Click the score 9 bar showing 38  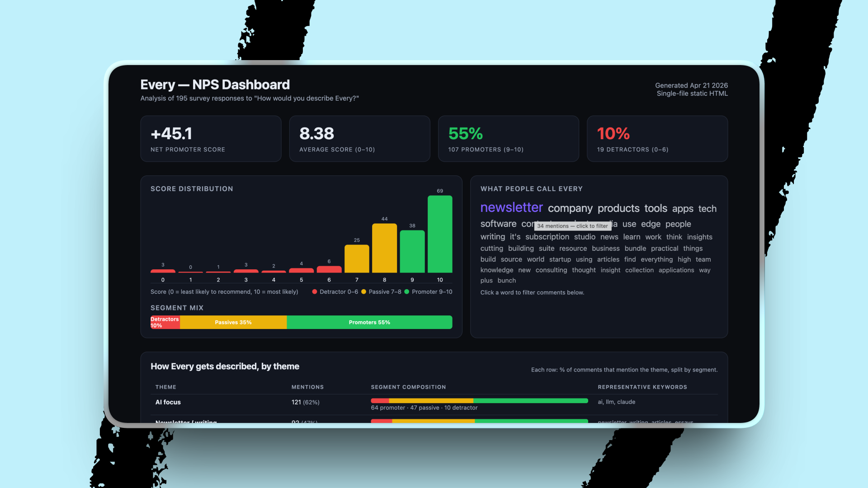(412, 251)
